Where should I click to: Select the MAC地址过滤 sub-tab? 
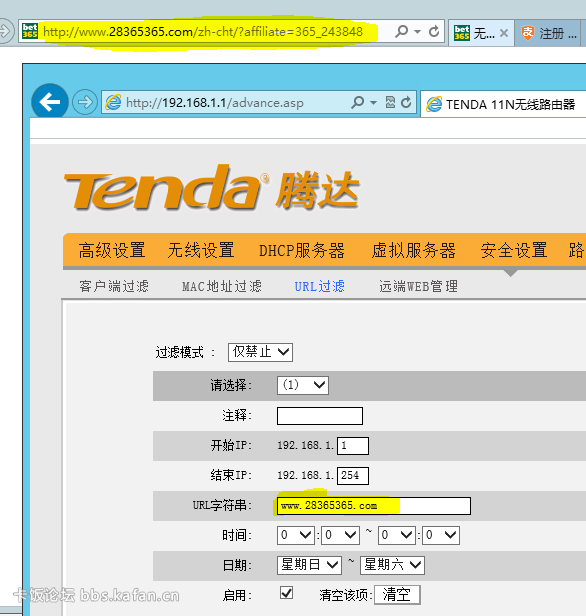pyautogui.click(x=222, y=286)
